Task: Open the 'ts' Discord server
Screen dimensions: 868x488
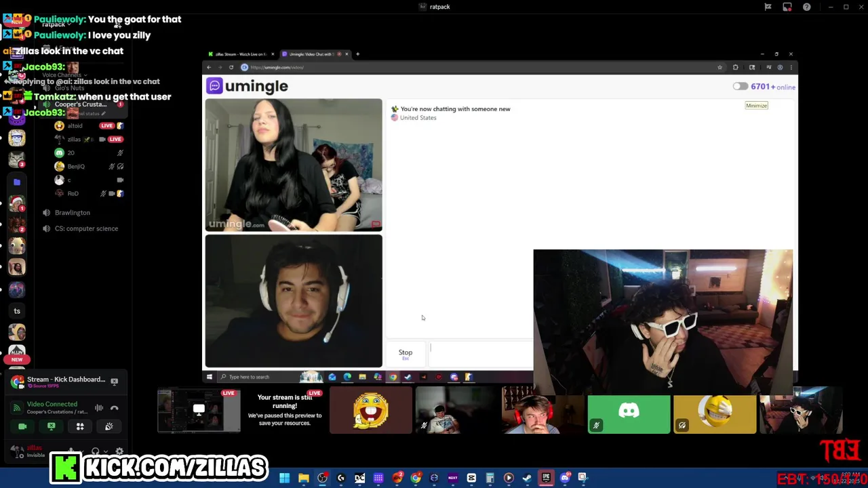Action: 17,311
